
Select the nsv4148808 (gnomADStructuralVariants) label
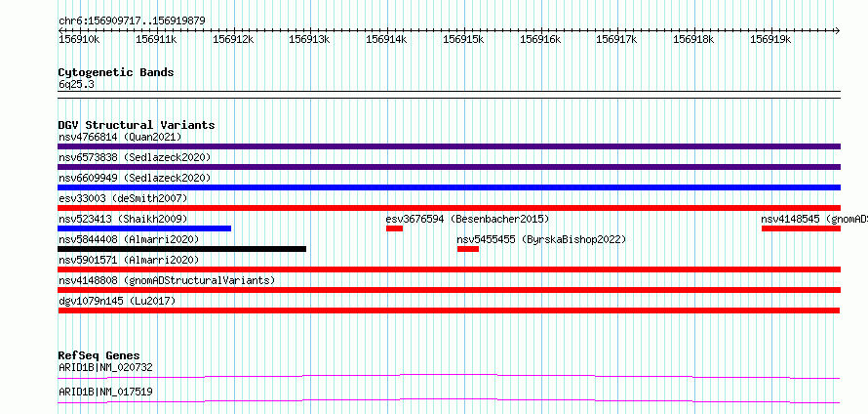[167, 280]
